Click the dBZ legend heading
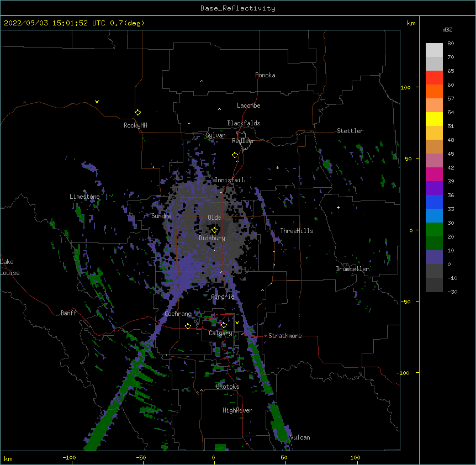This screenshot has height=465, width=476. (447, 29)
